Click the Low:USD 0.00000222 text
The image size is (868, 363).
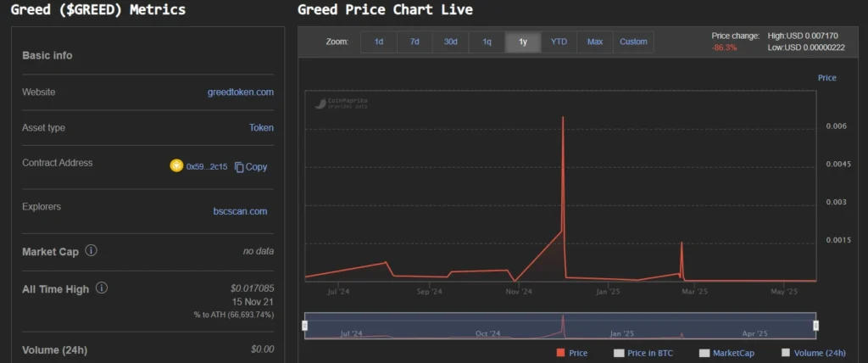tap(806, 47)
